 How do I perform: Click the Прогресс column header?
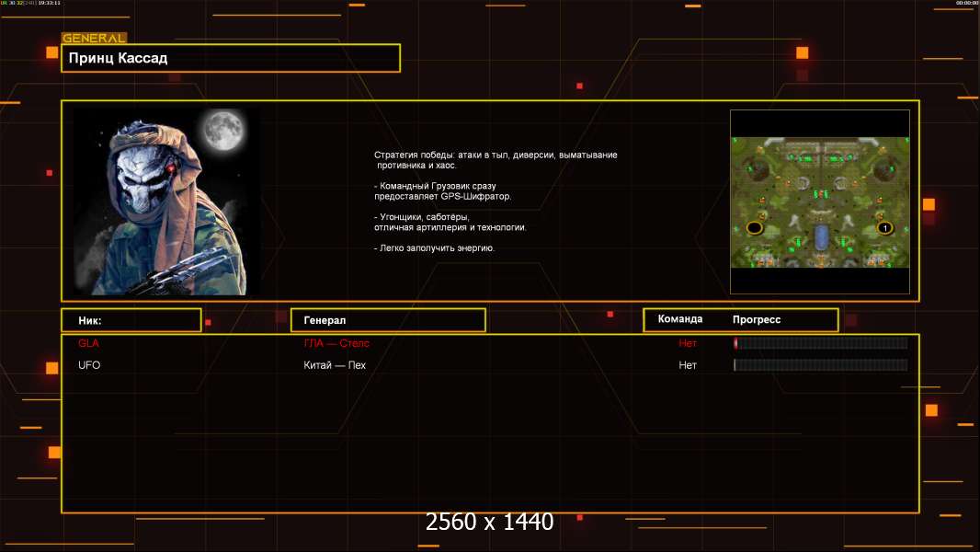click(x=757, y=319)
